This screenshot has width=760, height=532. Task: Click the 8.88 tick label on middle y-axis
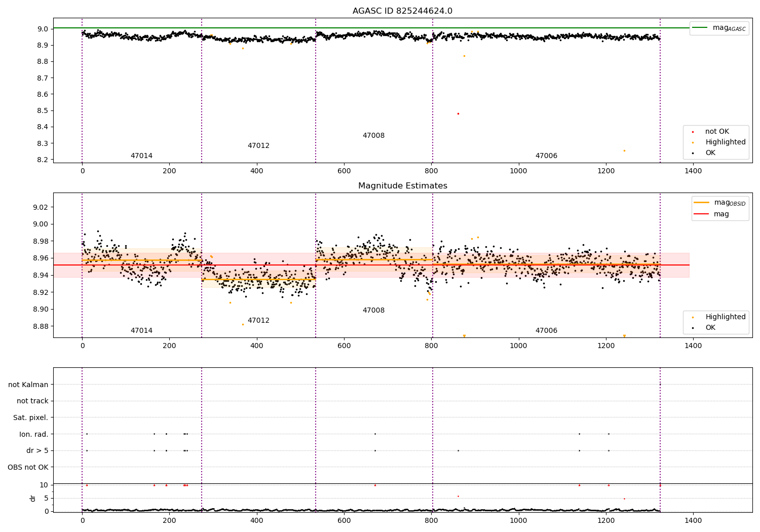click(42, 326)
